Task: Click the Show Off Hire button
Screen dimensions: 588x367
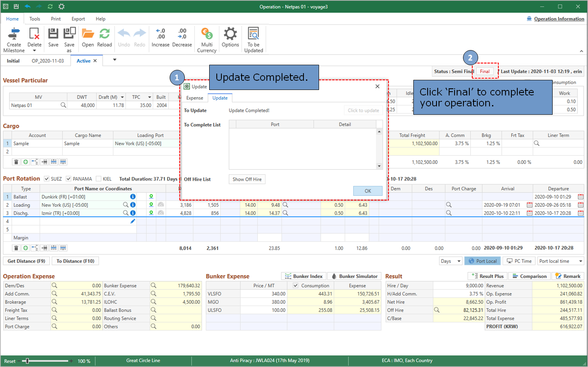Action: [247, 180]
